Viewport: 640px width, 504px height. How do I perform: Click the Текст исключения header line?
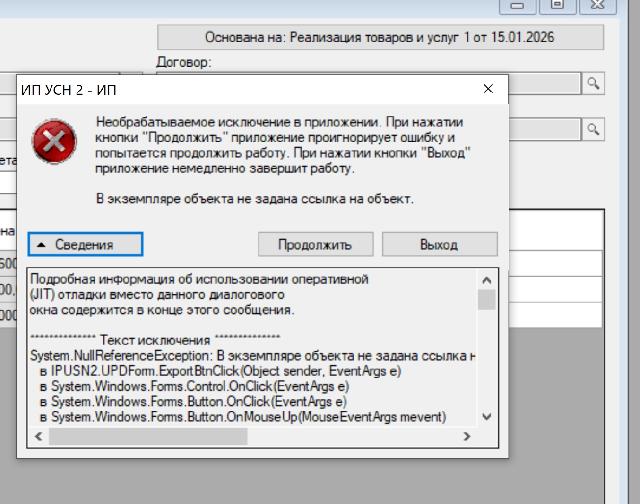tap(155, 341)
